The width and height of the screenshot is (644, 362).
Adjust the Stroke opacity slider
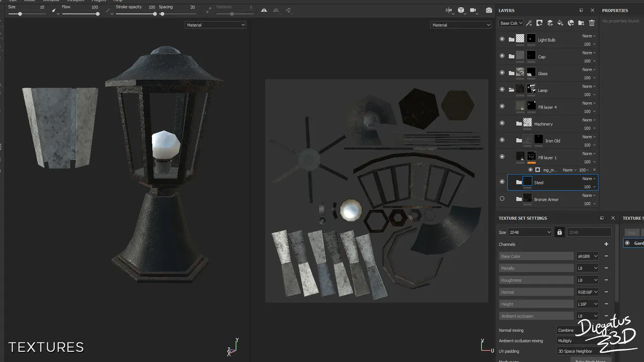(x=135, y=14)
